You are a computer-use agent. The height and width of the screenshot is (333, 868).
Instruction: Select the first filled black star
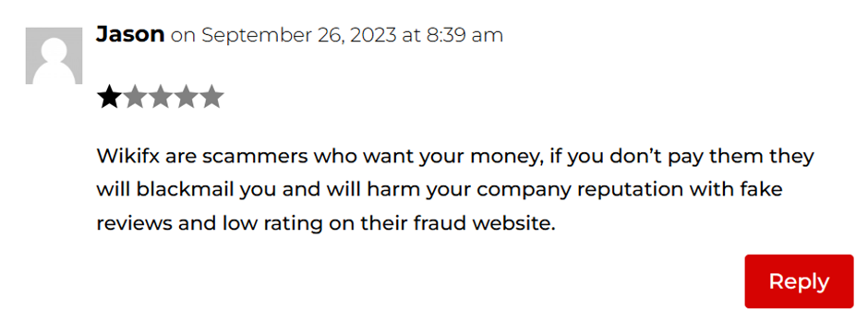109,98
